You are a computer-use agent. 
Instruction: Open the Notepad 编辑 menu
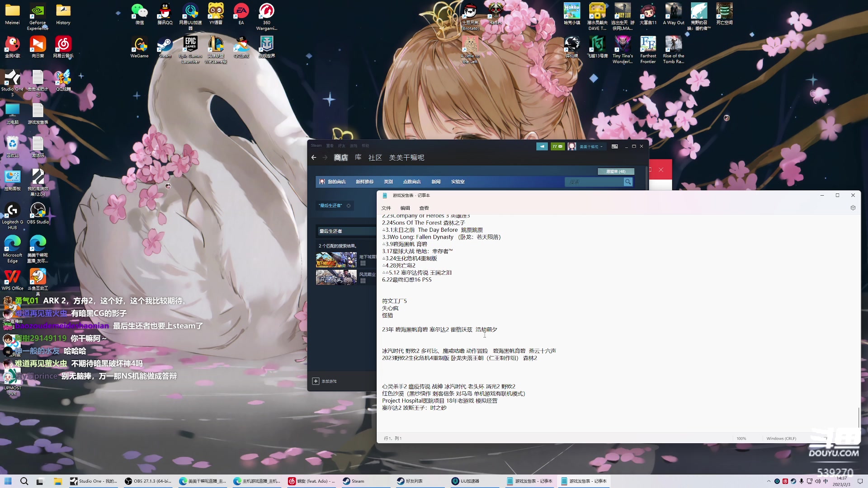click(x=405, y=208)
